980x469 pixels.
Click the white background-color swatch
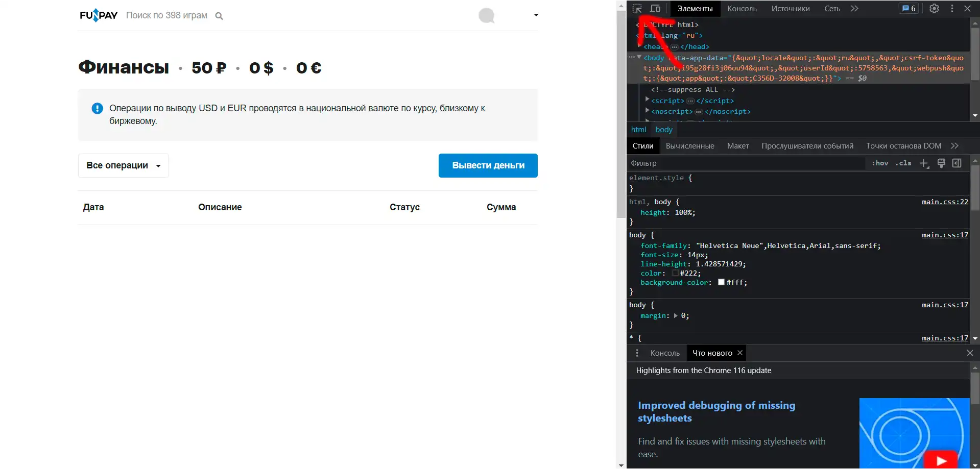pyautogui.click(x=721, y=282)
